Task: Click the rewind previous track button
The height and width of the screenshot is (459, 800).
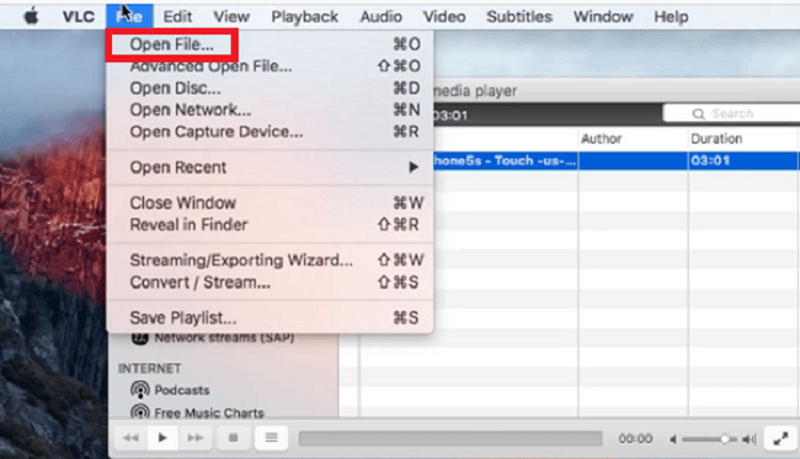Action: (x=130, y=438)
